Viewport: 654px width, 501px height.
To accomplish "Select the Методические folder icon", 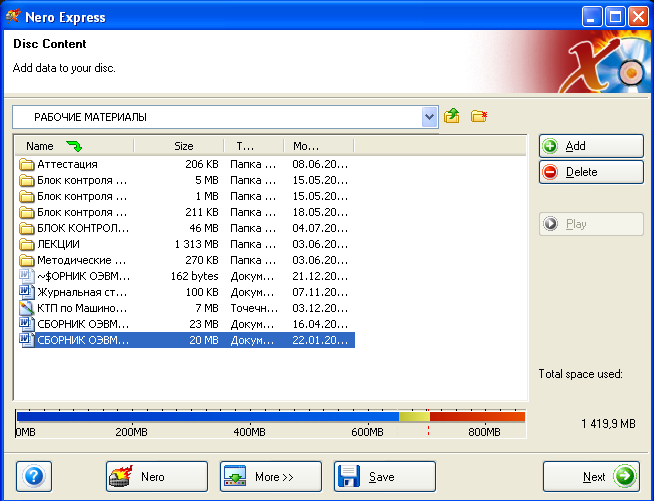I will point(27,260).
